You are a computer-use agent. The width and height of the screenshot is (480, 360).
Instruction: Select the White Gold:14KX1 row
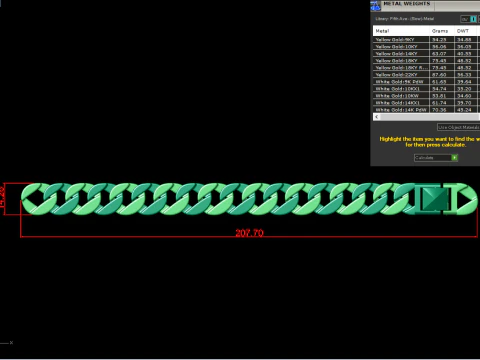pos(426,102)
